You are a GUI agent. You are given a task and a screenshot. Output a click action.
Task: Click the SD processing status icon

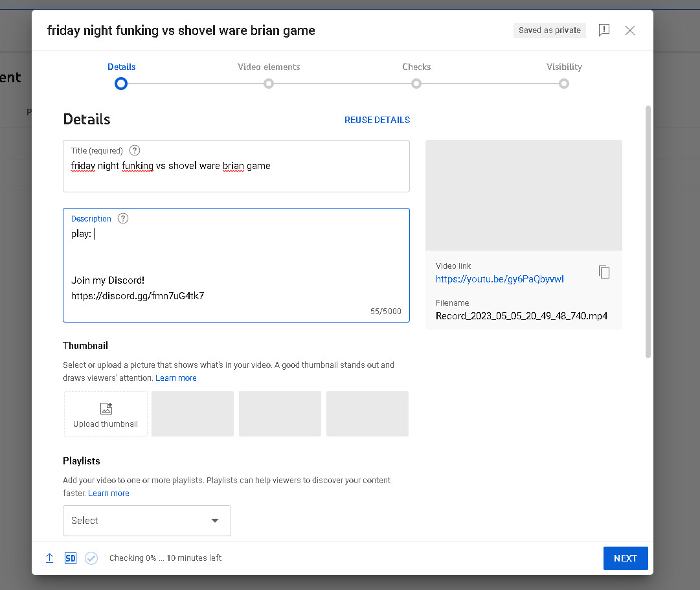(x=71, y=558)
